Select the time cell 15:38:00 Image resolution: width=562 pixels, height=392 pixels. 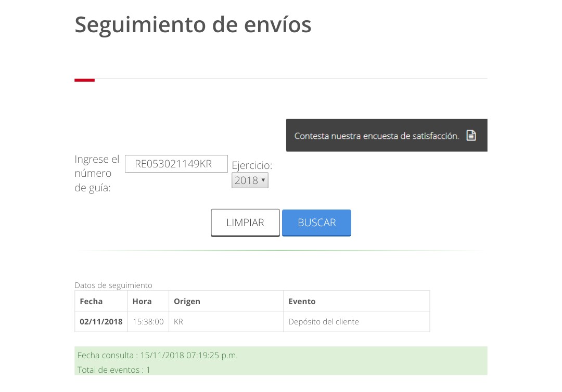click(148, 321)
